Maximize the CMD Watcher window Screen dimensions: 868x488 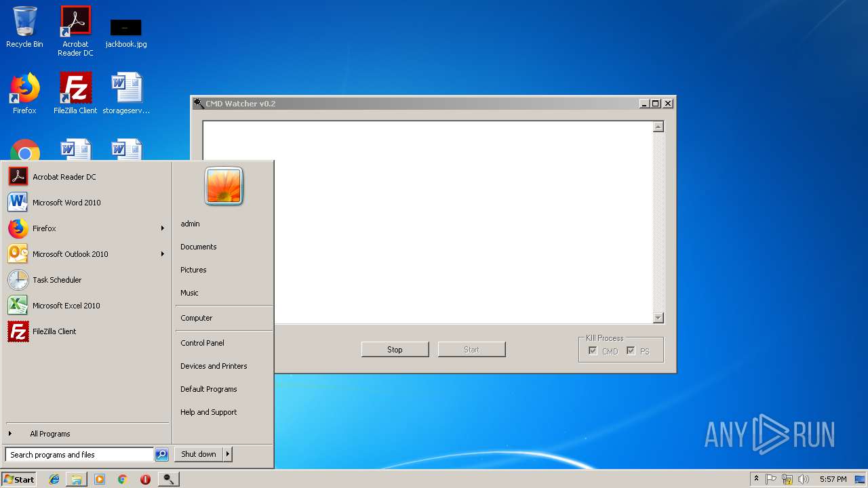pos(655,104)
